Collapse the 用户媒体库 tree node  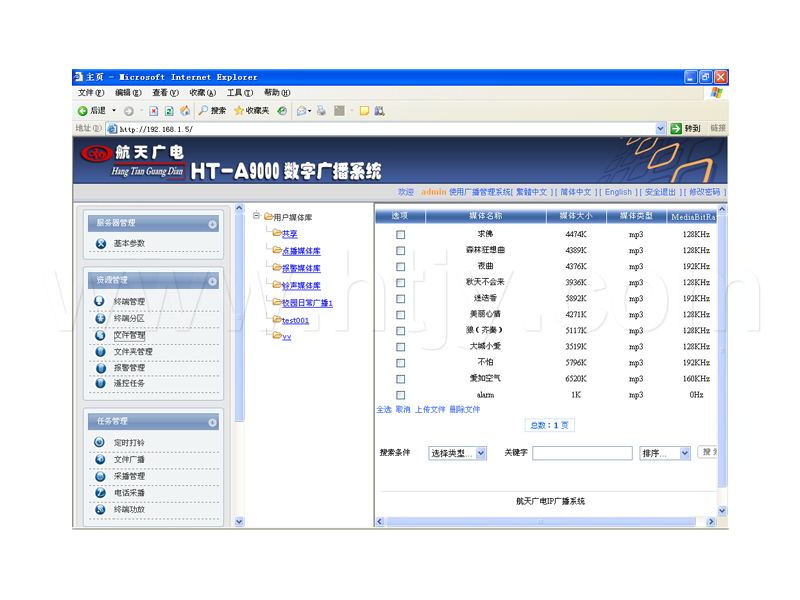pyautogui.click(x=257, y=216)
